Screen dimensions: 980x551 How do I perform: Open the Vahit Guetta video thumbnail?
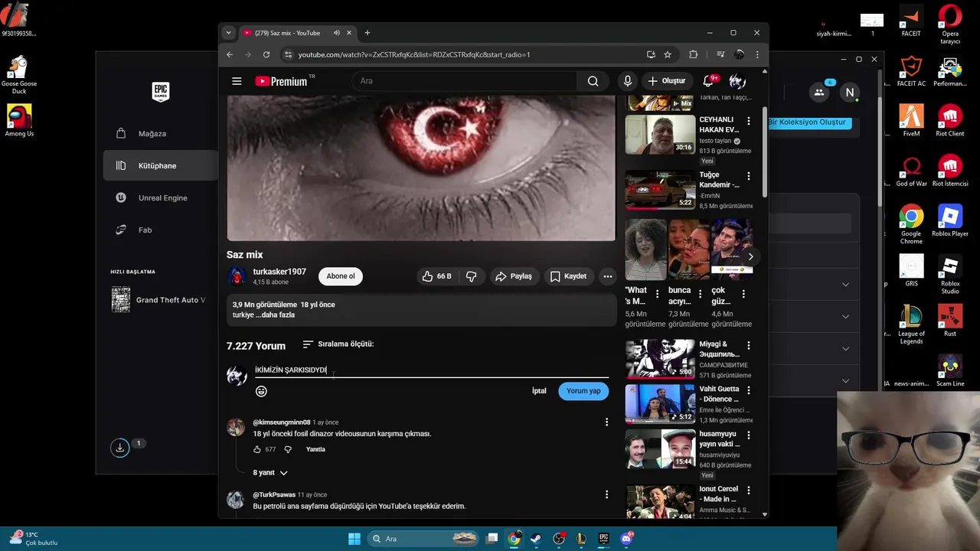[x=660, y=403]
